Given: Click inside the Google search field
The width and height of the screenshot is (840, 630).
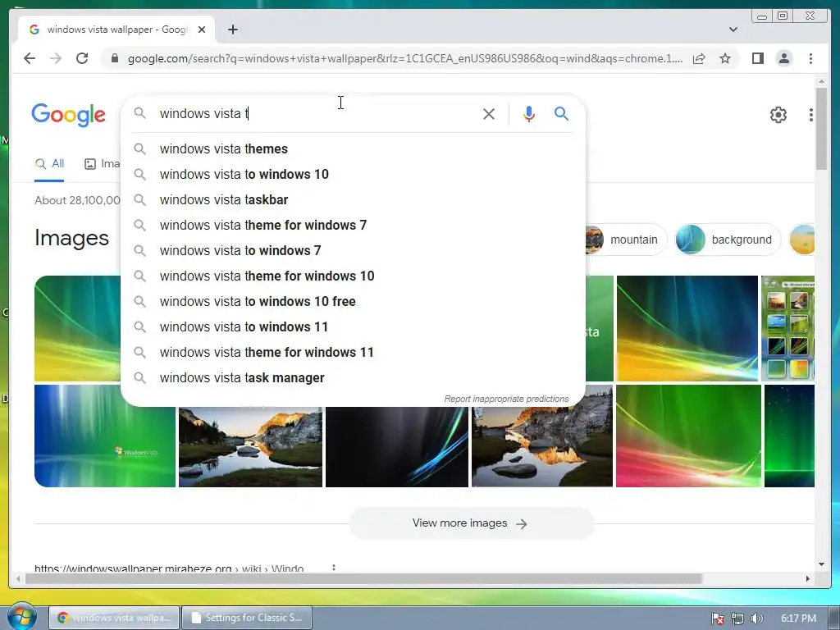Looking at the screenshot, I should coord(316,113).
